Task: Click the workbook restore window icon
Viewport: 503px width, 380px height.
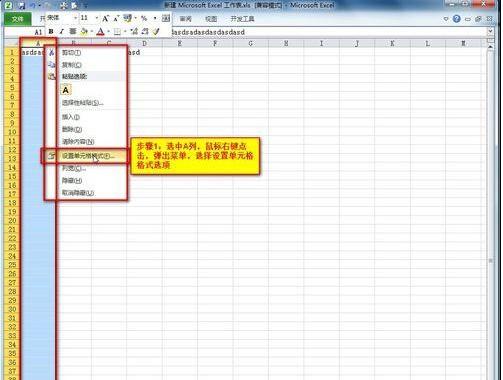Action: point(478,19)
